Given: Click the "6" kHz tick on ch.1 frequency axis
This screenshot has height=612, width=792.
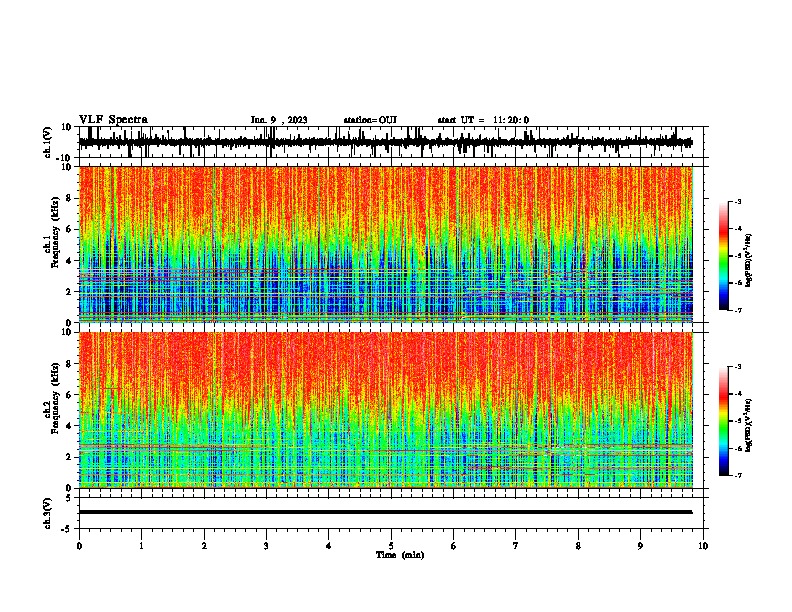Looking at the screenshot, I should click(69, 229).
